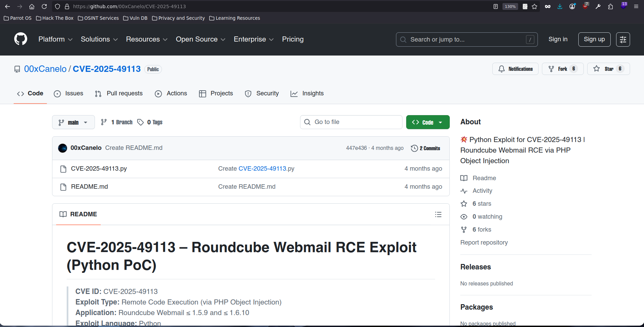This screenshot has height=327, width=644.
Task: Star the repository
Action: click(609, 69)
